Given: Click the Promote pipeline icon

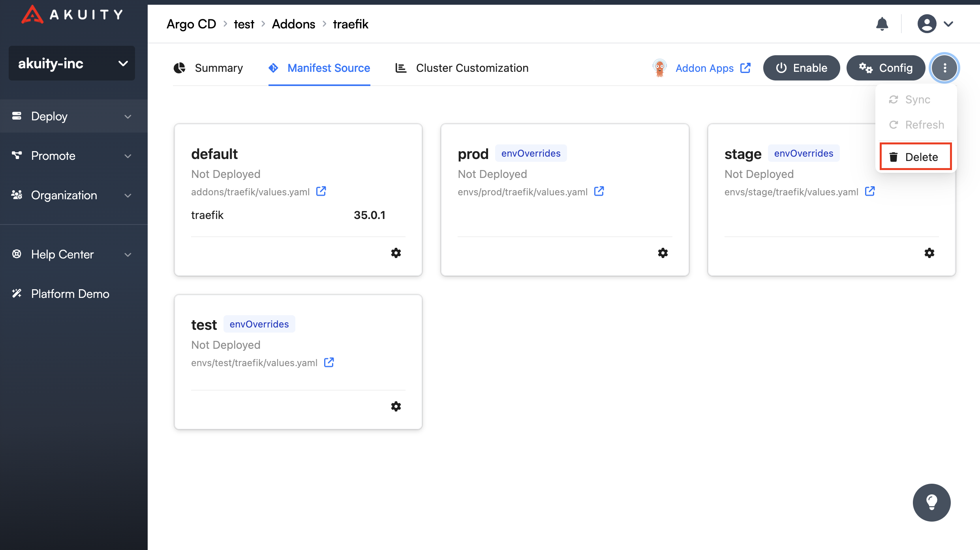Looking at the screenshot, I should [x=17, y=155].
